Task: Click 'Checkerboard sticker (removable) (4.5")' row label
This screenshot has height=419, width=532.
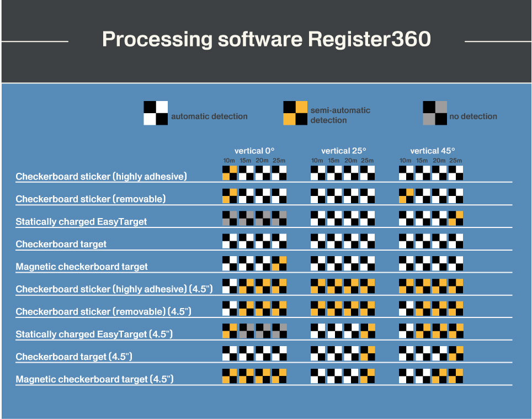Action: pyautogui.click(x=104, y=311)
